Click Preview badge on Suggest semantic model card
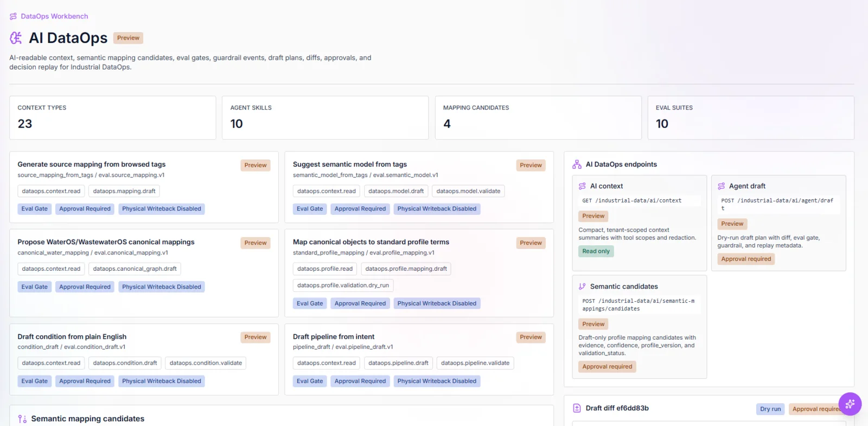868x426 pixels. (531, 166)
